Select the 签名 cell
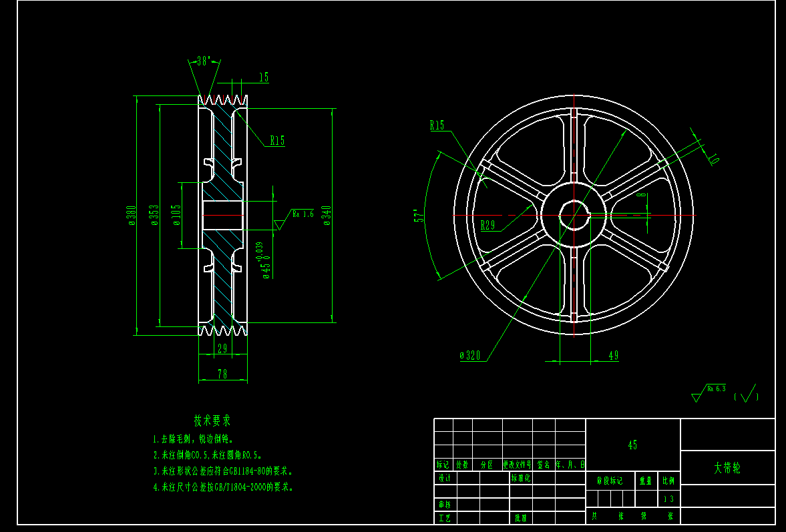Viewport: 786px width, 532px height. click(544, 465)
